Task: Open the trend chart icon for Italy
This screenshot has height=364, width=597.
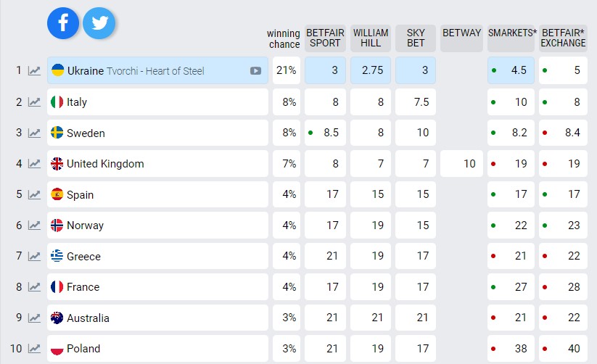Action: point(34,102)
